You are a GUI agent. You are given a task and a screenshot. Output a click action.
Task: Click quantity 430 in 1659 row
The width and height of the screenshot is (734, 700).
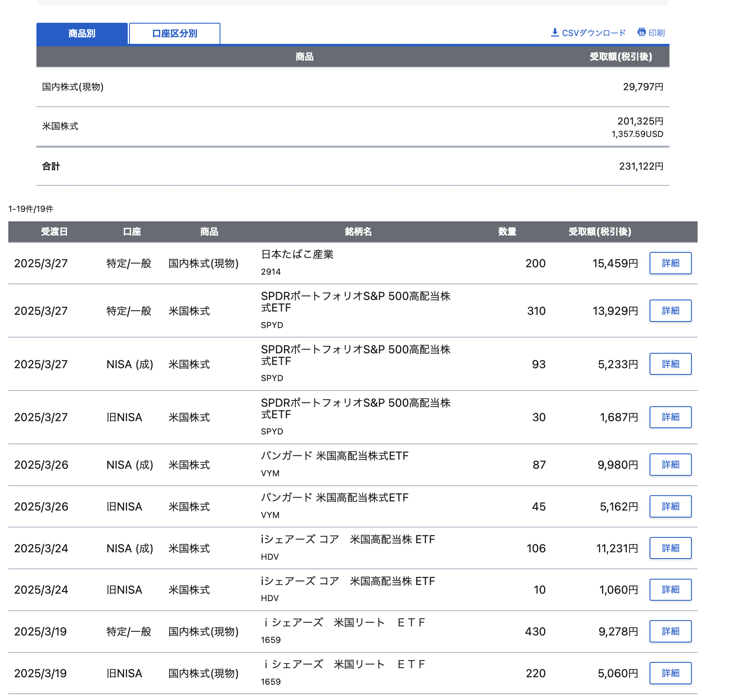[535, 631]
